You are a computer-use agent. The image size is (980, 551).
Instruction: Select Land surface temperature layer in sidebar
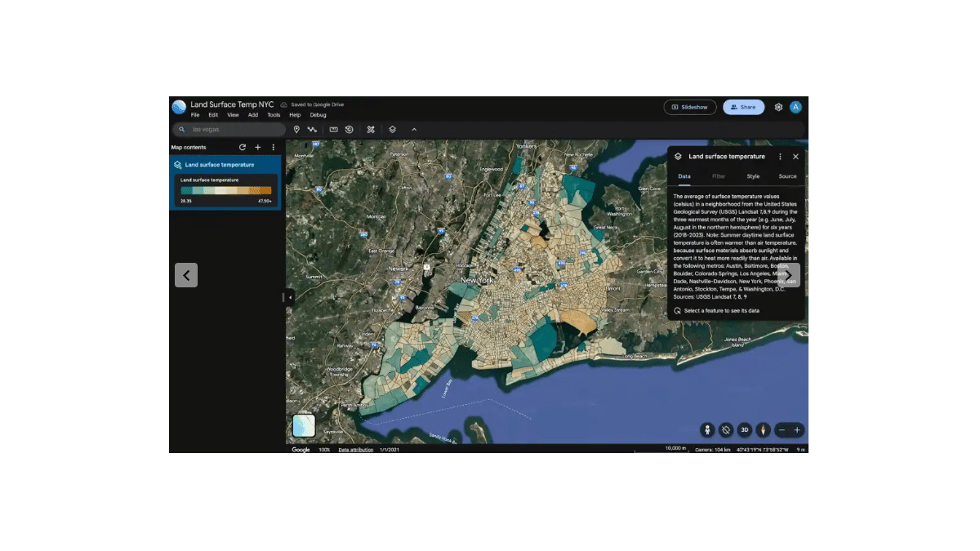[225, 165]
